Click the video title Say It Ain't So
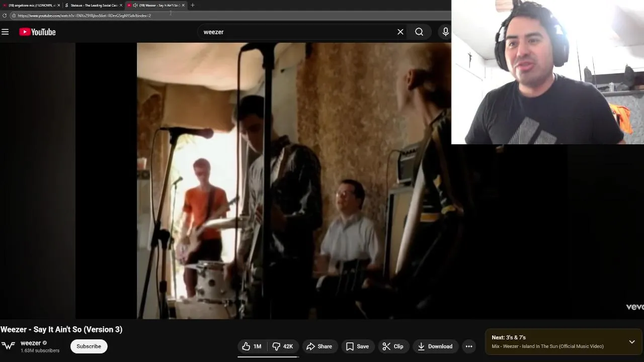 [61, 329]
